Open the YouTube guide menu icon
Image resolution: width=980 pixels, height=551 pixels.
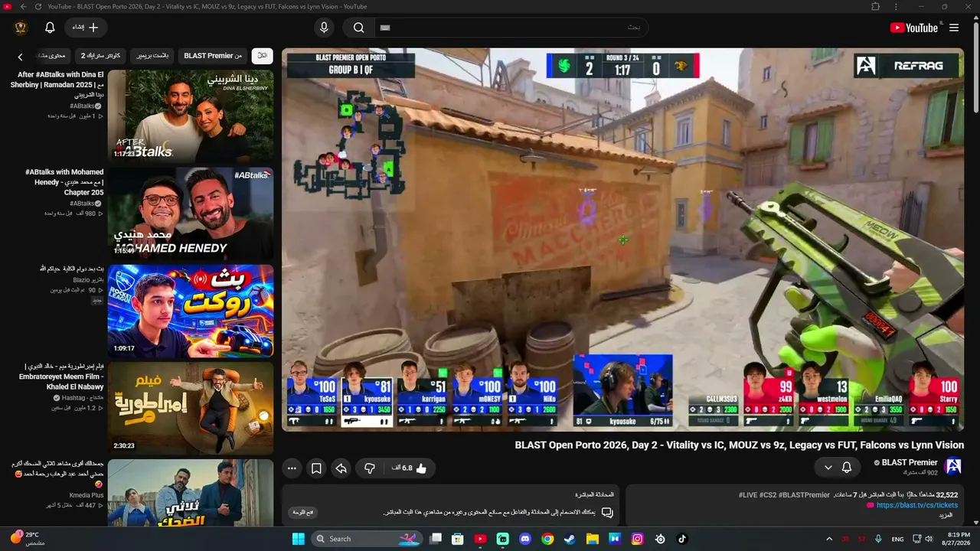coord(954,28)
